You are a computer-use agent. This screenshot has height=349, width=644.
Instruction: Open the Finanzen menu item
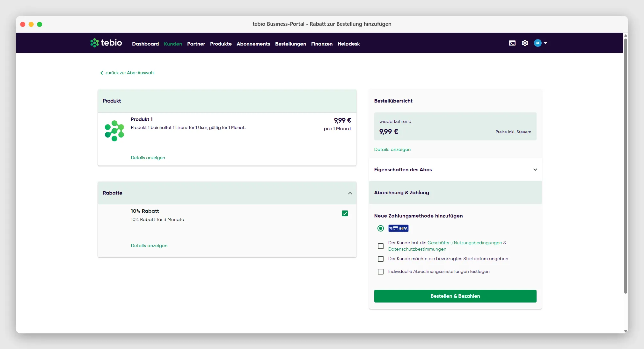(322, 44)
